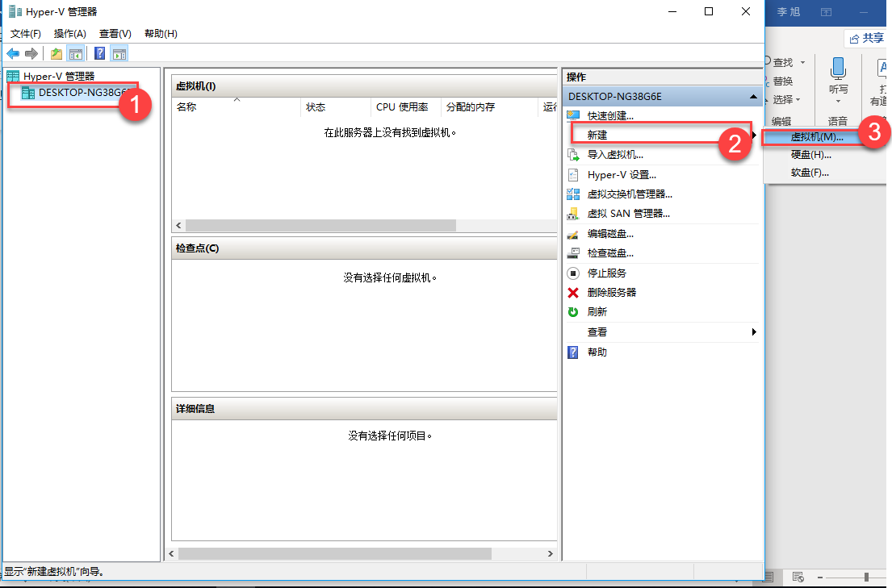Click Word ribbon display options icon
The width and height of the screenshot is (892, 588).
[826, 12]
